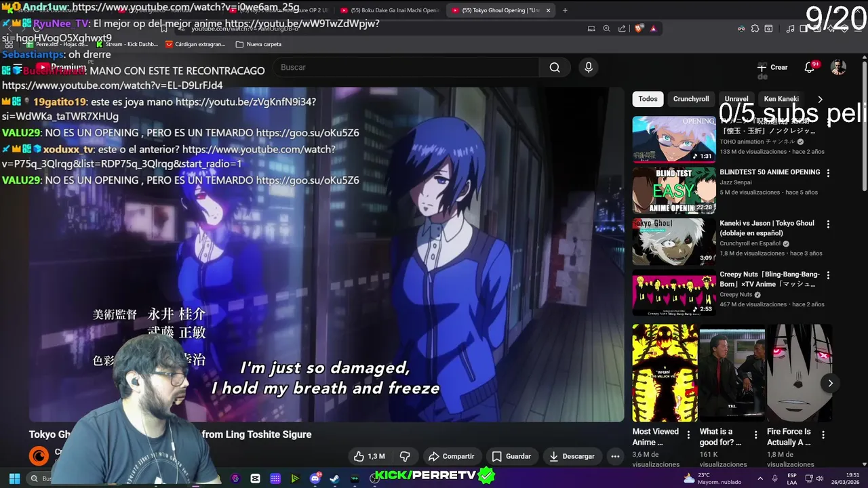Like the video with 1,3 M likes
This screenshot has height=488, width=868.
tap(370, 456)
